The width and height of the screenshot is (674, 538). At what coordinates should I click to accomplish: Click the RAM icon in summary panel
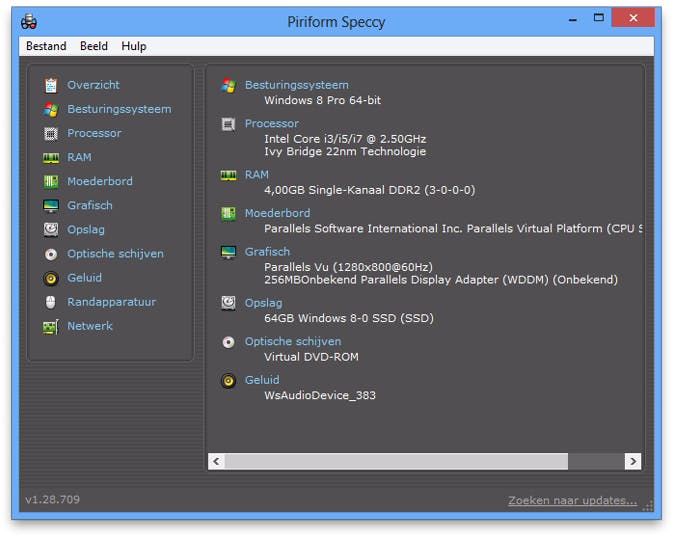(x=228, y=175)
